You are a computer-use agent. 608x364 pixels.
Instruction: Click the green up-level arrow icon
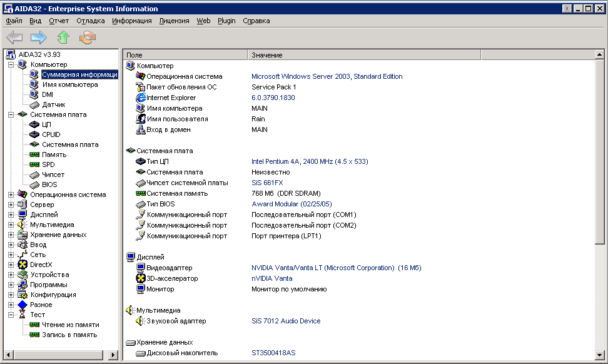pos(63,38)
